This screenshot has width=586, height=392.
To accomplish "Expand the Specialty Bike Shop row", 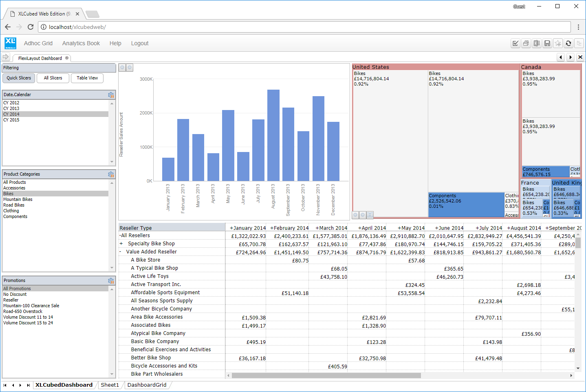I will point(121,244).
